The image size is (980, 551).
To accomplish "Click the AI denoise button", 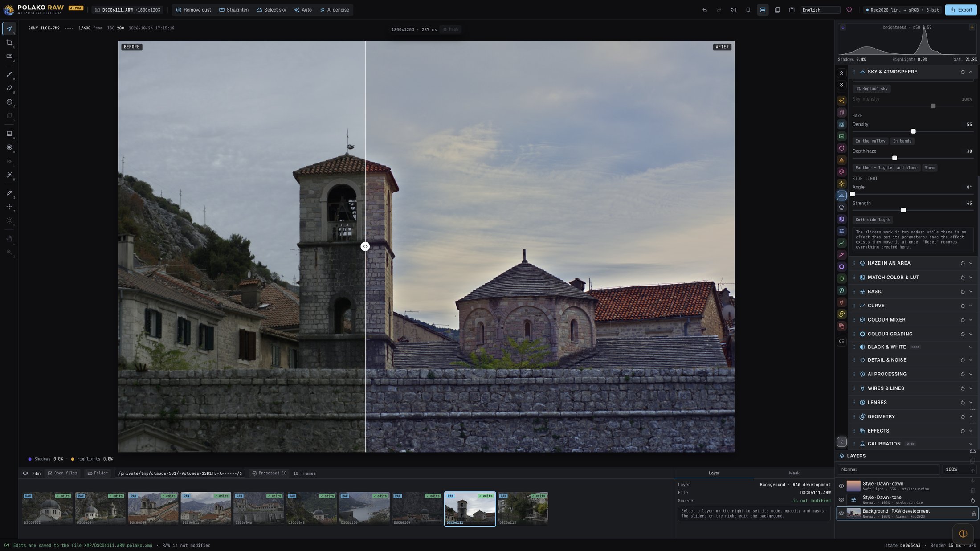I will [335, 10].
